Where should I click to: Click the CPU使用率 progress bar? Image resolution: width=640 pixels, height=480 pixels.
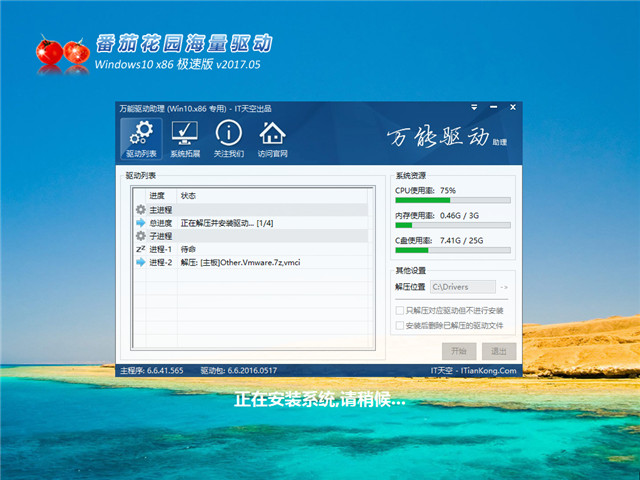453,200
